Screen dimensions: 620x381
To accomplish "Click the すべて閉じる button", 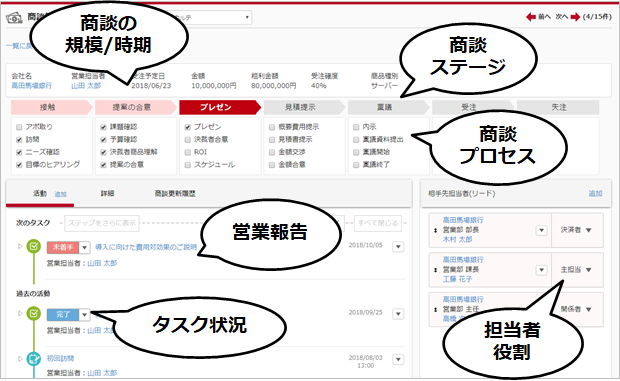I will (x=378, y=223).
